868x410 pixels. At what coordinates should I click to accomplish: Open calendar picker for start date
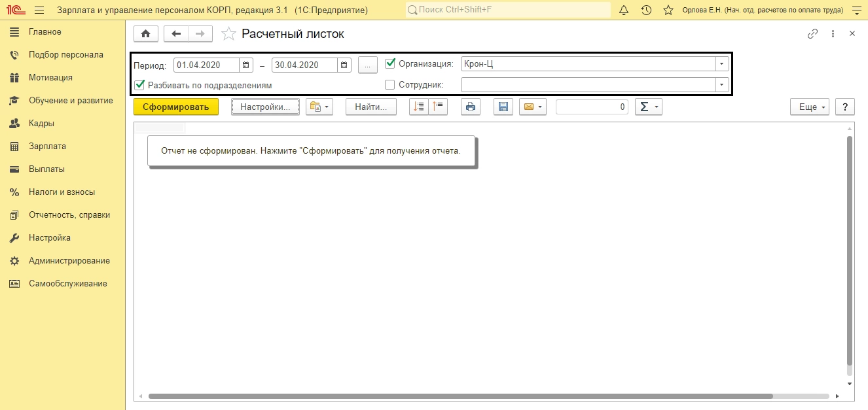tap(246, 65)
